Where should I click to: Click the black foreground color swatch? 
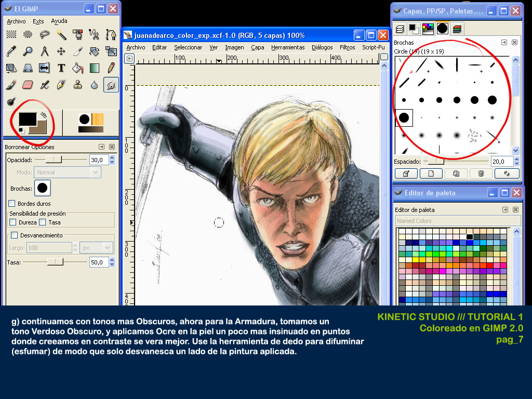pos(28,119)
